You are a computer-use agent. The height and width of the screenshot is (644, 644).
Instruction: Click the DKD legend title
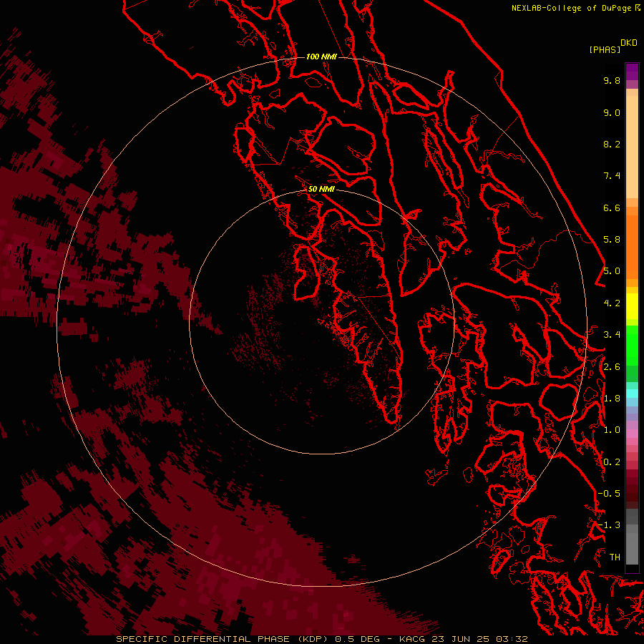[629, 42]
